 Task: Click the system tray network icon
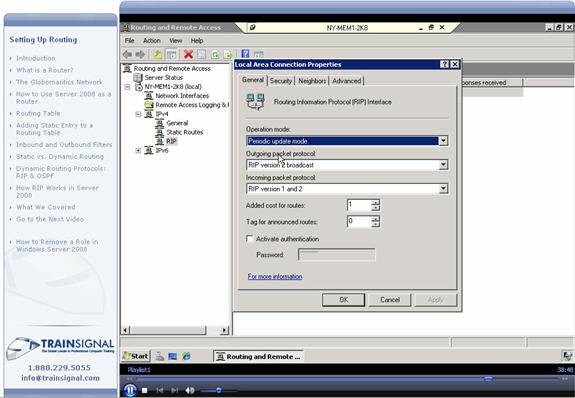tap(567, 356)
